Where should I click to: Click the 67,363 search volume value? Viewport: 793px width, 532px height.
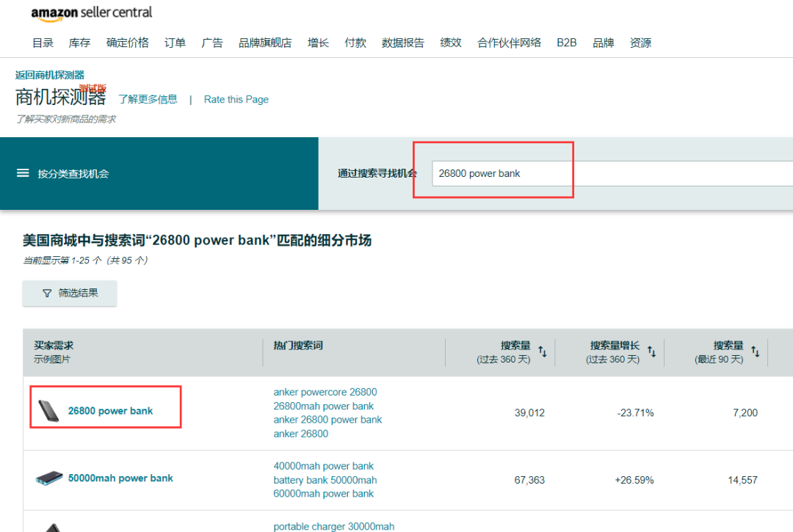click(x=529, y=480)
